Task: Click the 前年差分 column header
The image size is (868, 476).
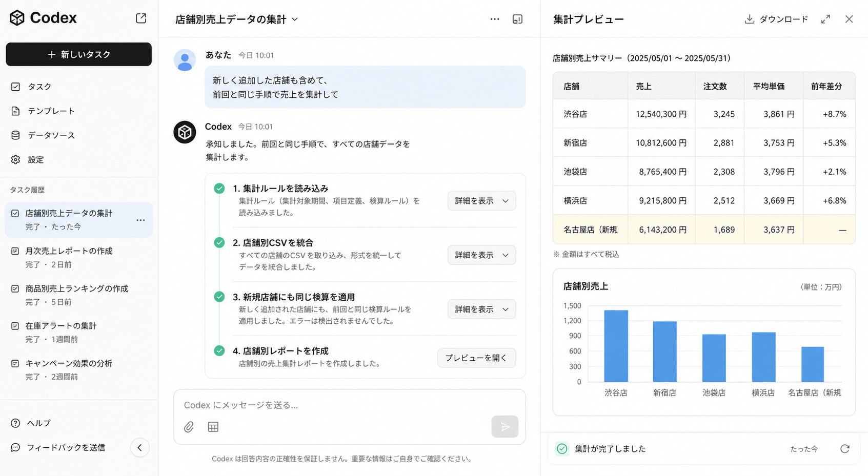Action: [829, 86]
